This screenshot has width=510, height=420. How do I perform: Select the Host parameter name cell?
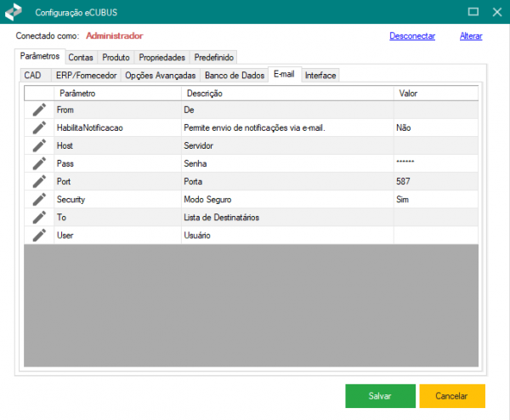(x=117, y=145)
